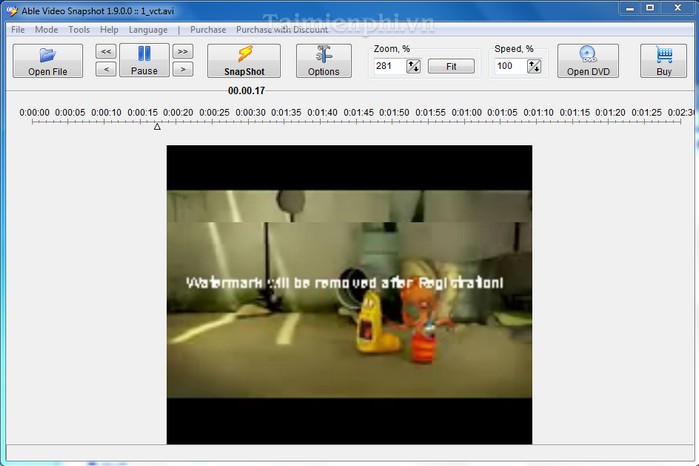Image resolution: width=699 pixels, height=466 pixels.
Task: Click the timeline position triangle marker
Action: coord(157,127)
